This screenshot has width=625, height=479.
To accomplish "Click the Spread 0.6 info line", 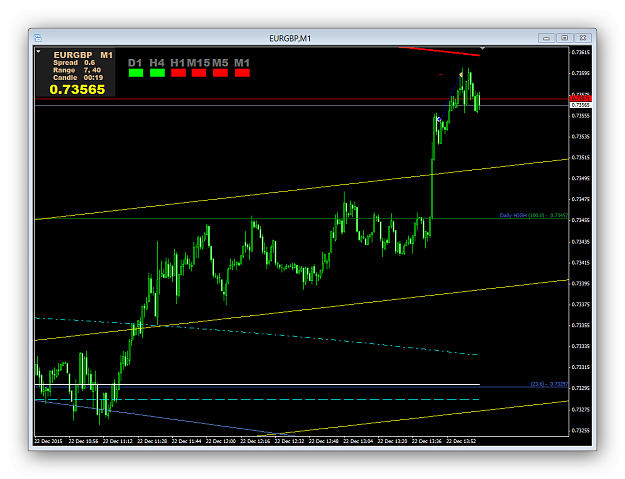I will tap(74, 63).
